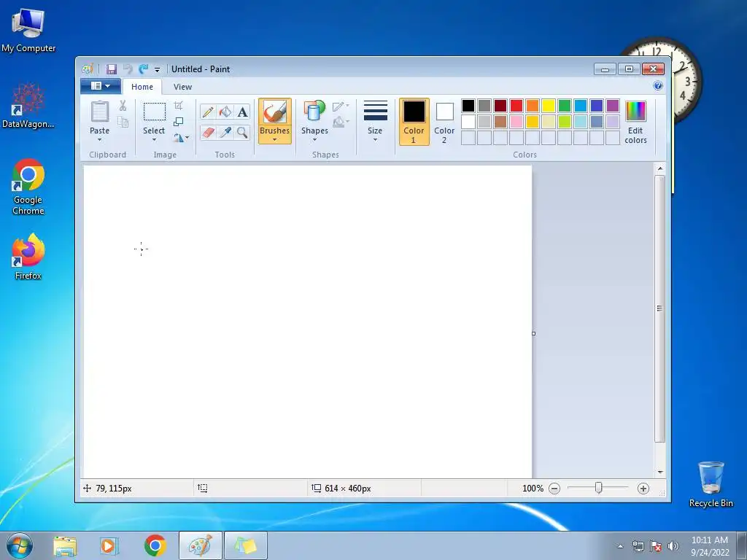Expand the Shapes dropdown arrow

pos(314,139)
